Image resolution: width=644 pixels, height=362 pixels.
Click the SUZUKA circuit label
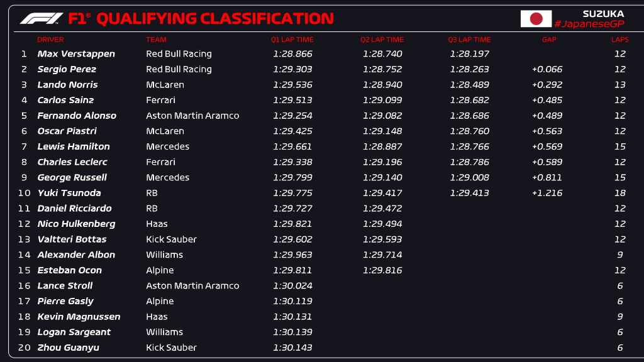(603, 14)
